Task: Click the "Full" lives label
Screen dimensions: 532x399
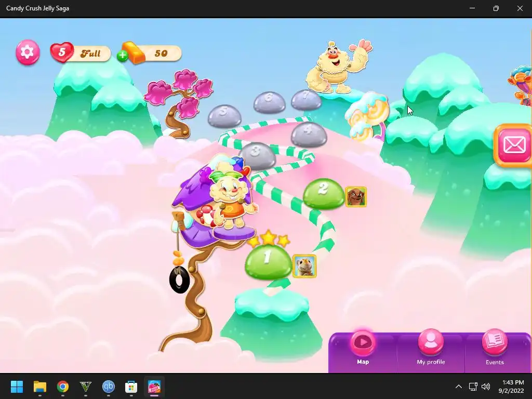Action: tap(90, 54)
